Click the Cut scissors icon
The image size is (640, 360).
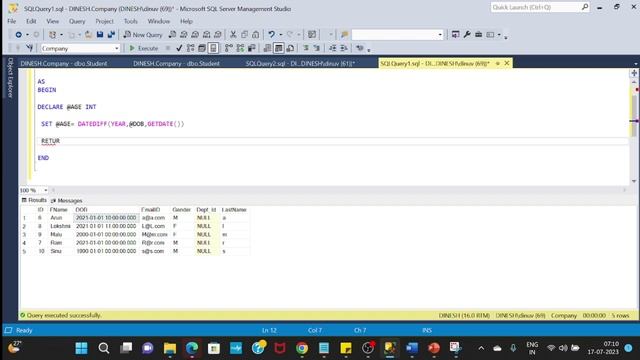point(233,35)
